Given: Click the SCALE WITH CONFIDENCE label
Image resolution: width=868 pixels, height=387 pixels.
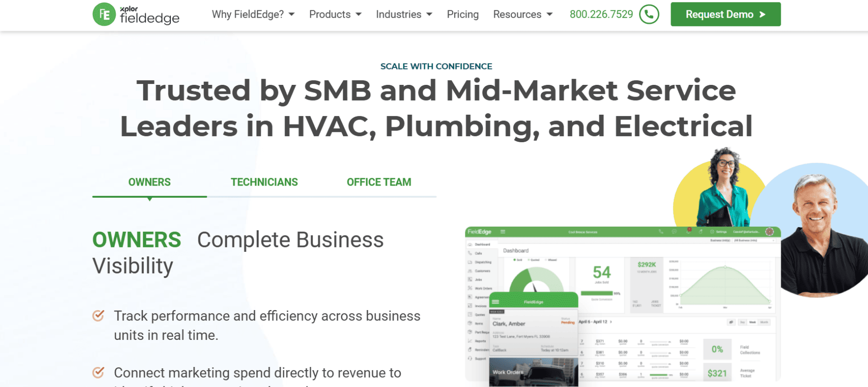Looking at the screenshot, I should point(436,66).
